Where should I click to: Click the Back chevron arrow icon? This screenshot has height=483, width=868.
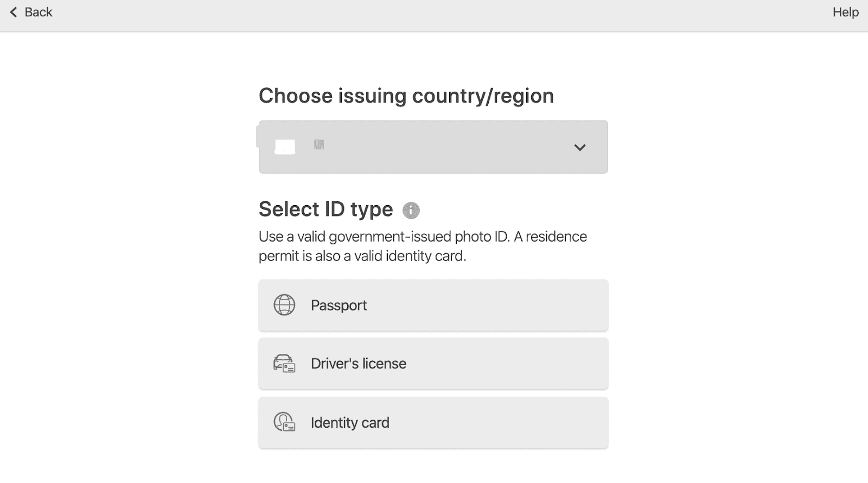[x=14, y=12]
